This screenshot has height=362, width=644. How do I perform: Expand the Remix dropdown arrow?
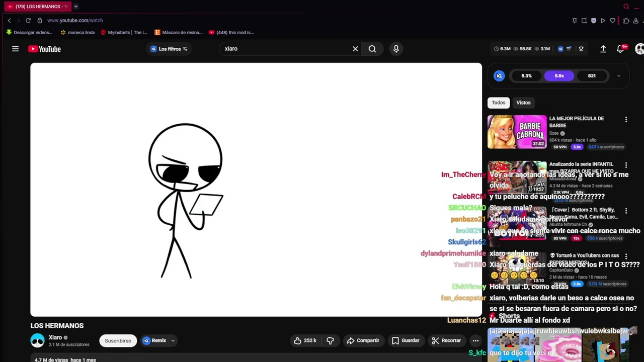[x=173, y=340]
